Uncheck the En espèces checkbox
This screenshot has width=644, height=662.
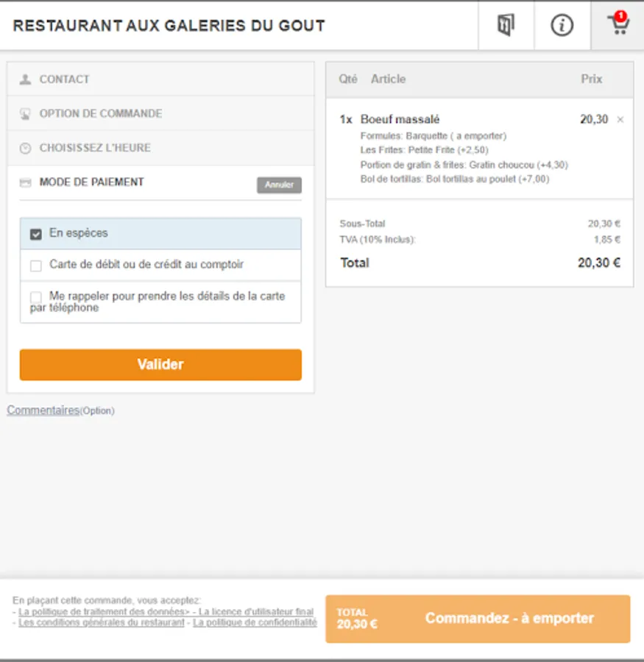tap(36, 234)
